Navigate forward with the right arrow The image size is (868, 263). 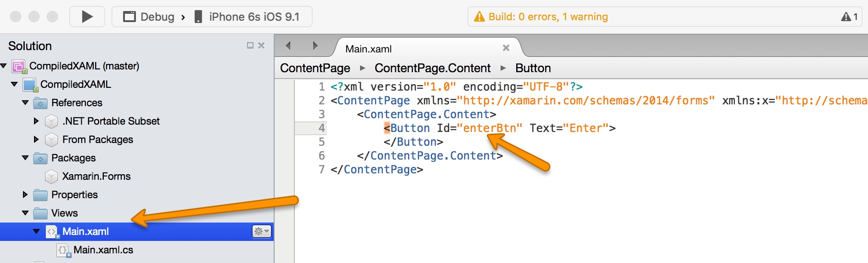click(x=315, y=46)
